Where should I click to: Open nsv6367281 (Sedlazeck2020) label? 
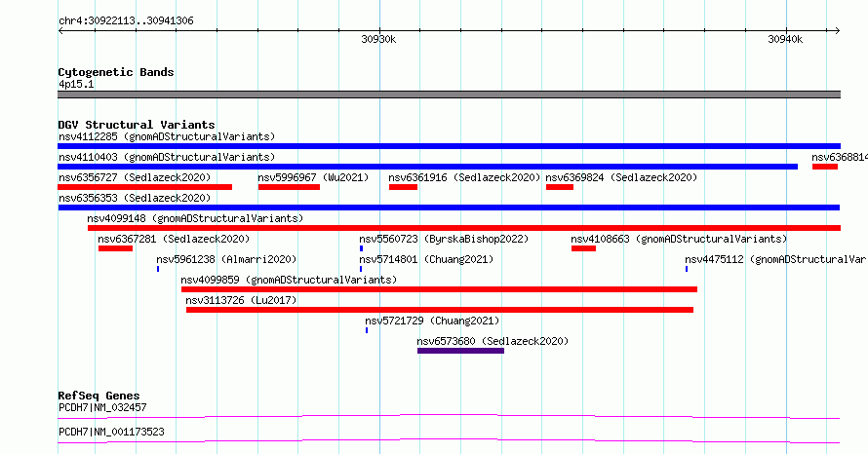tap(174, 239)
